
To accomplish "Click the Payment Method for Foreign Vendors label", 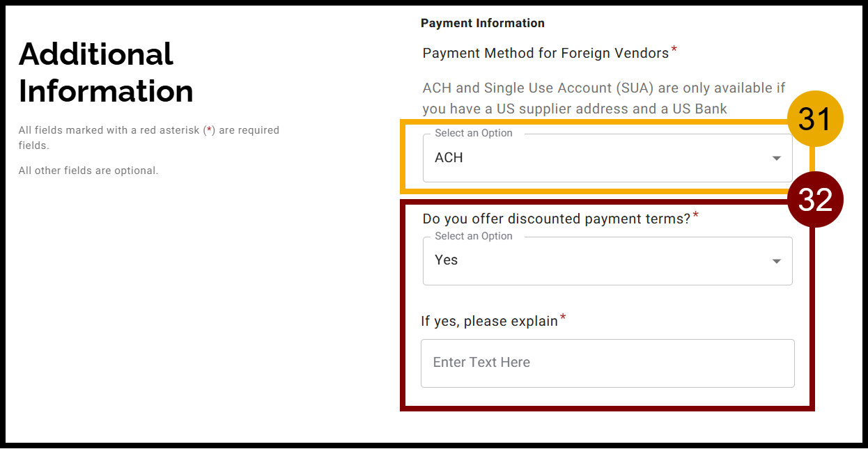I will click(545, 54).
